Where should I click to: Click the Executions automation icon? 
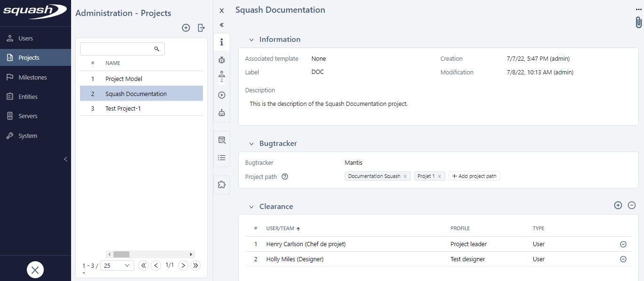222,95
